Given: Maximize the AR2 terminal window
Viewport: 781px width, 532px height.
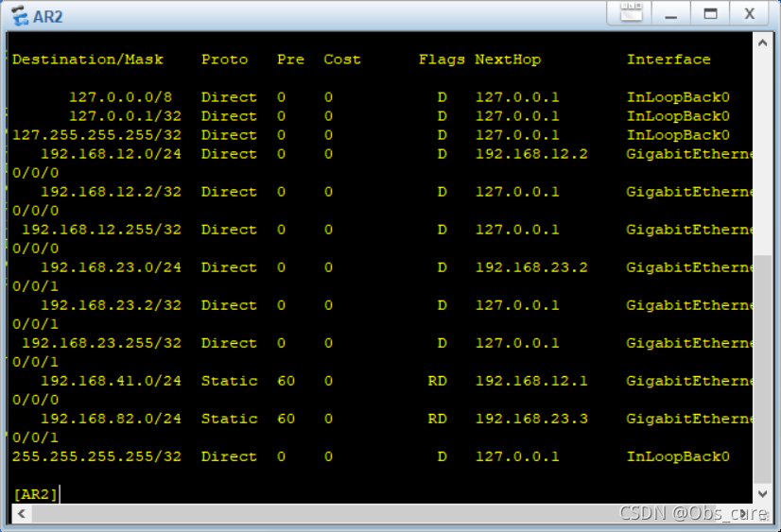Looking at the screenshot, I should pyautogui.click(x=710, y=13).
